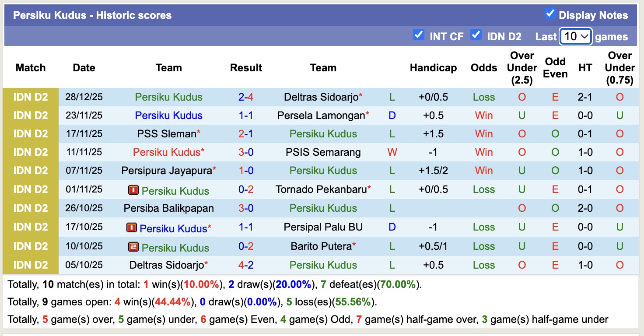
Task: Click the IDN D2 league badge on the 28/12/25 row
Action: [x=31, y=97]
